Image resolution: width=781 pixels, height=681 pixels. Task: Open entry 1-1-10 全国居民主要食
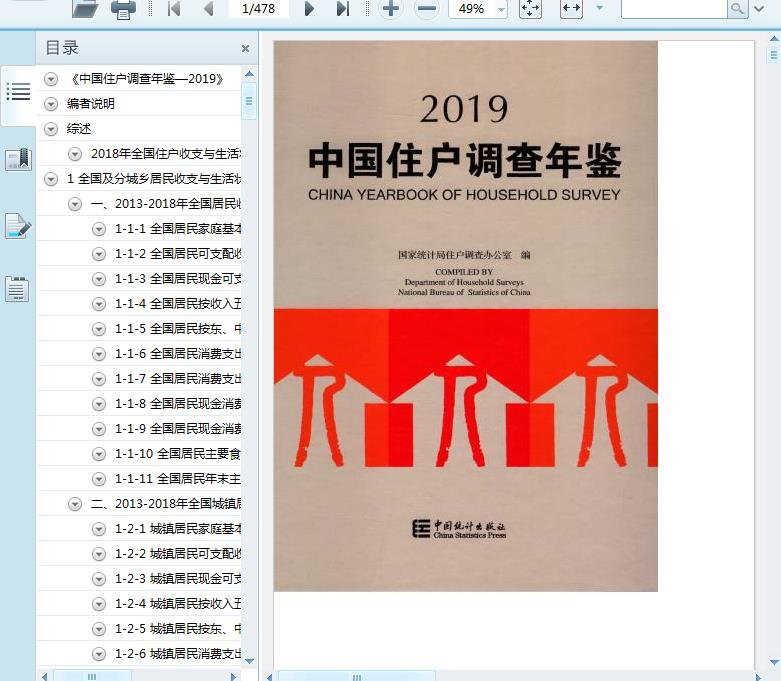[x=178, y=454]
